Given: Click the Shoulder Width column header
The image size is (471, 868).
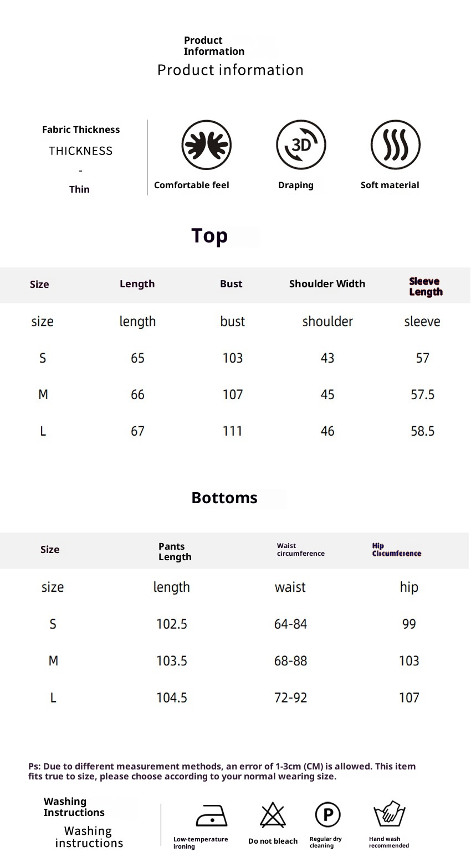Looking at the screenshot, I should [x=327, y=284].
